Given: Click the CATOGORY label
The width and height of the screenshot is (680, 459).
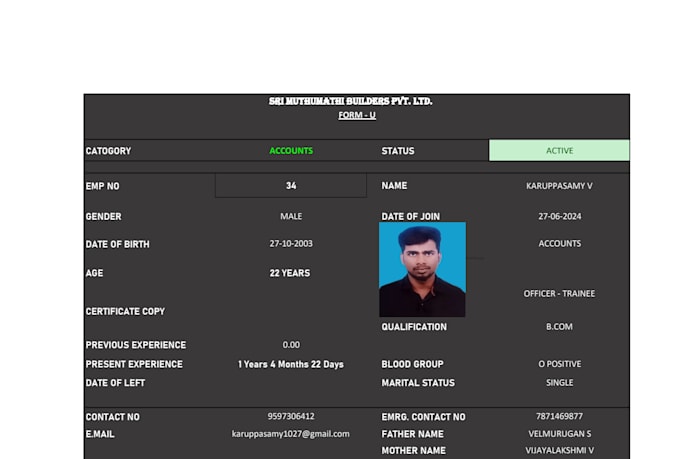Looking at the screenshot, I should (x=108, y=151).
